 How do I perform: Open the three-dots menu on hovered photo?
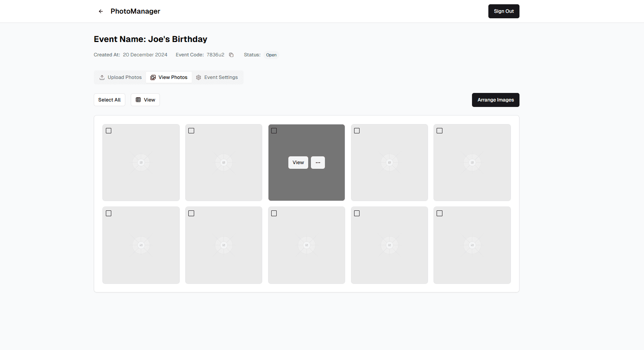point(318,163)
